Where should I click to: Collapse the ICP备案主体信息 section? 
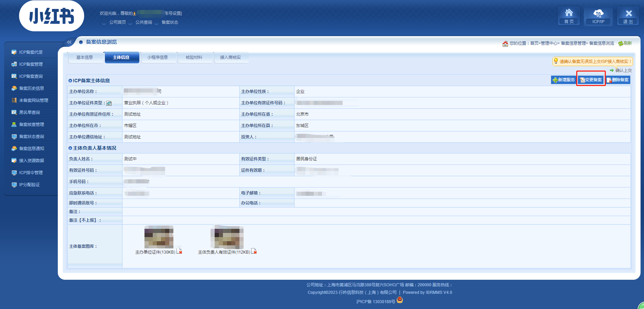(x=71, y=81)
